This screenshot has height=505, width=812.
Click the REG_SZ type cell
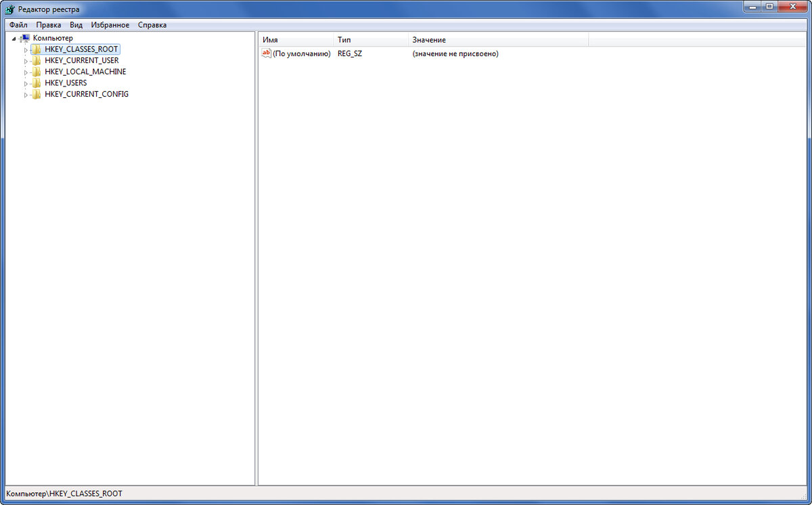(x=350, y=53)
